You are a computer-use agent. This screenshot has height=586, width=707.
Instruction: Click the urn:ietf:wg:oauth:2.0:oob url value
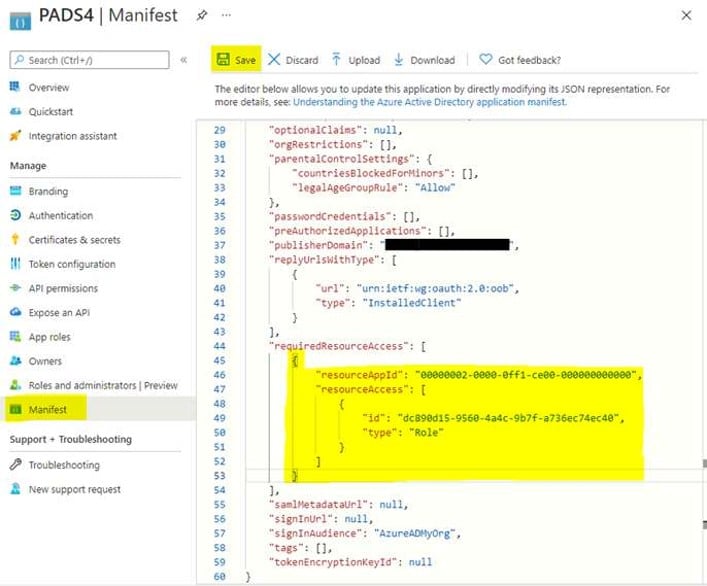tap(435, 288)
